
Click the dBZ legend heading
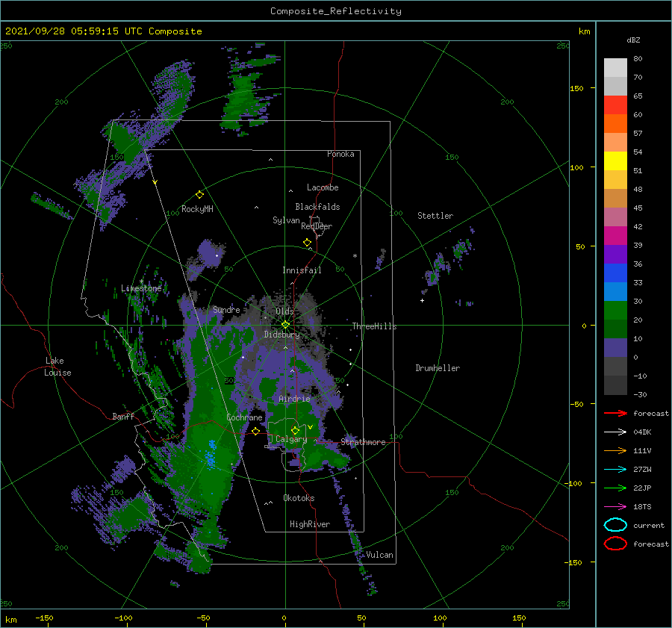633,40
